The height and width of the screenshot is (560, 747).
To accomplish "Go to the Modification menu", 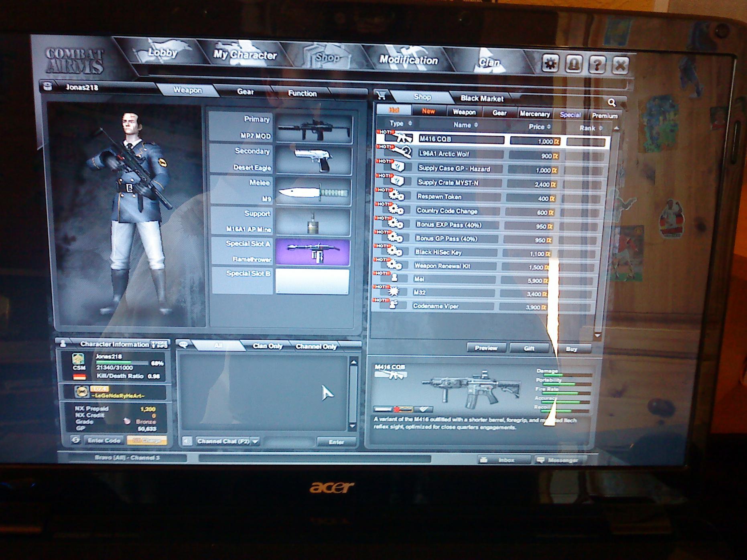I will coord(408,60).
